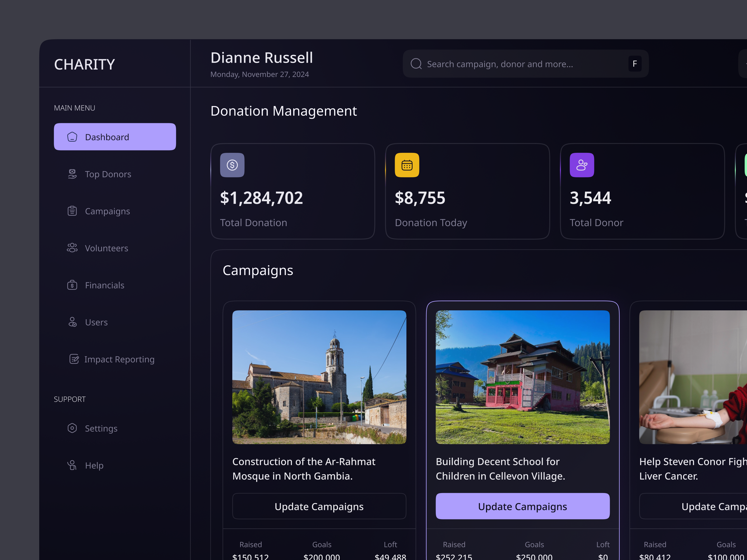The height and width of the screenshot is (560, 747).
Task: Click the Financials dollar-shield icon
Action: point(72,285)
